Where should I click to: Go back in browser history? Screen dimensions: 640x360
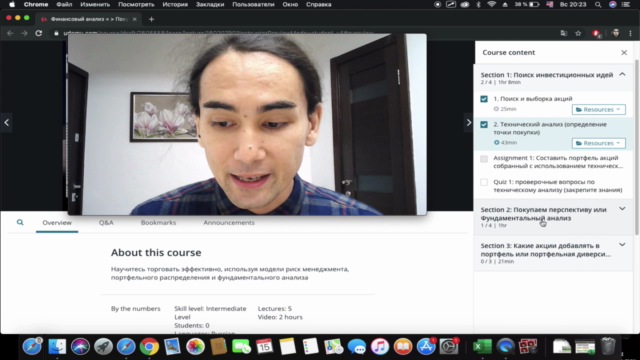point(10,33)
